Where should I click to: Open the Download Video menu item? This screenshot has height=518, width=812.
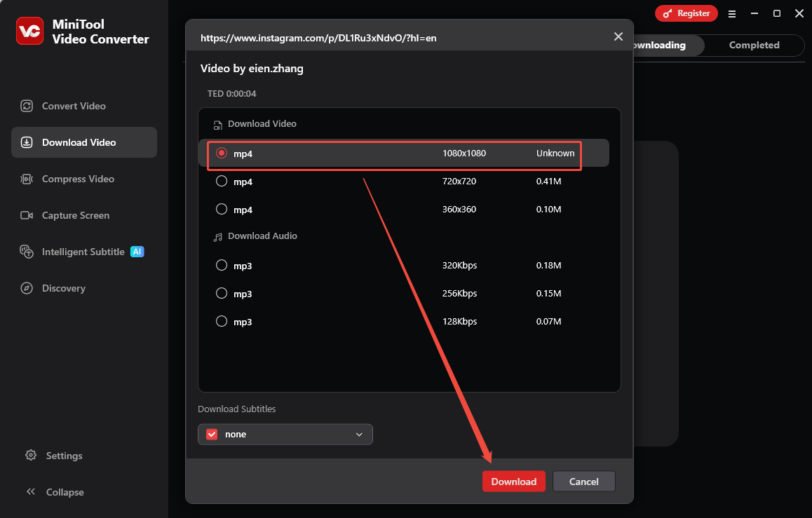(84, 142)
